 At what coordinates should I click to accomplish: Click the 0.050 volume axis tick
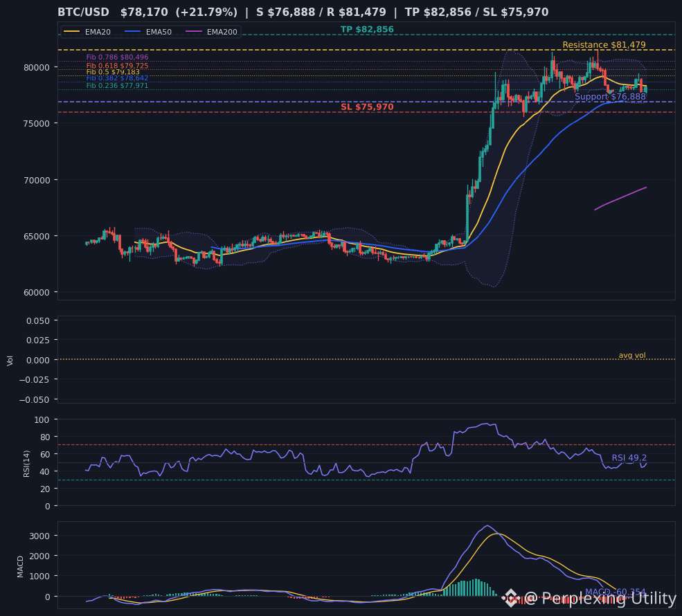point(38,321)
